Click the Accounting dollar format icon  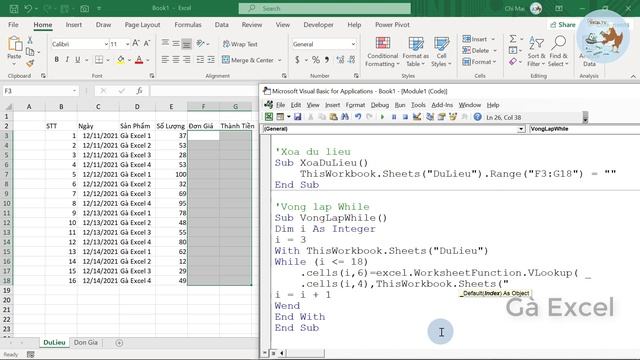[x=297, y=60]
